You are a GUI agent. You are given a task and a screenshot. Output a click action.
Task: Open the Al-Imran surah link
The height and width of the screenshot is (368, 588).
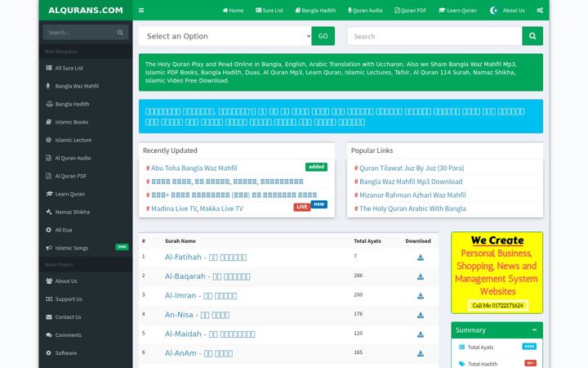(x=201, y=295)
